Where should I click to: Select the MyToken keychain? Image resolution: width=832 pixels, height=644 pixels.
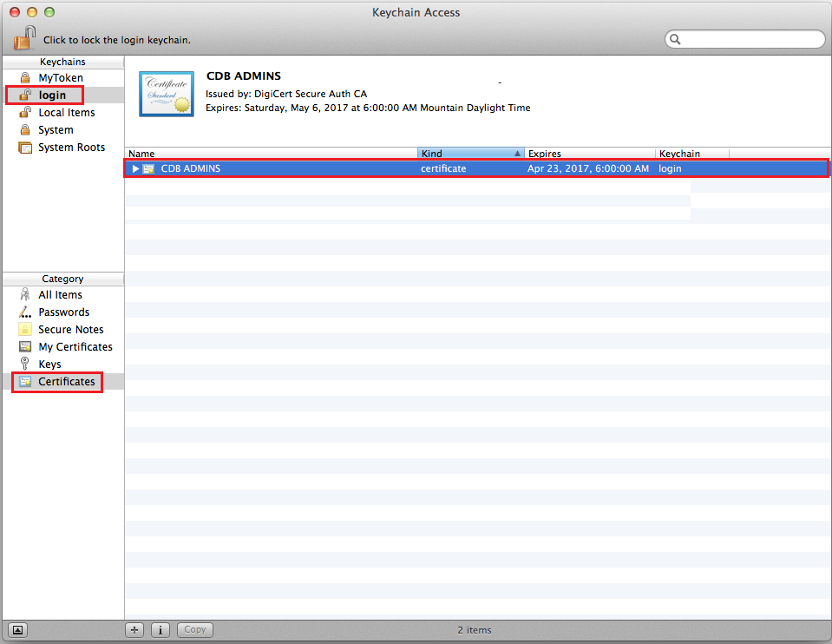click(x=61, y=78)
